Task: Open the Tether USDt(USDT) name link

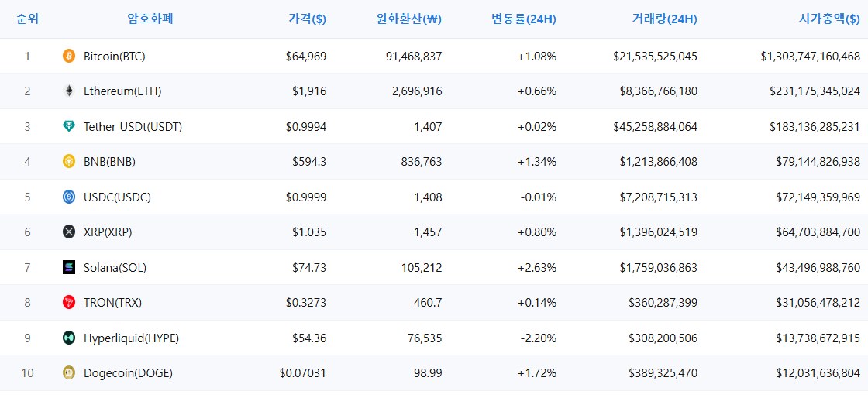Action: (133, 126)
